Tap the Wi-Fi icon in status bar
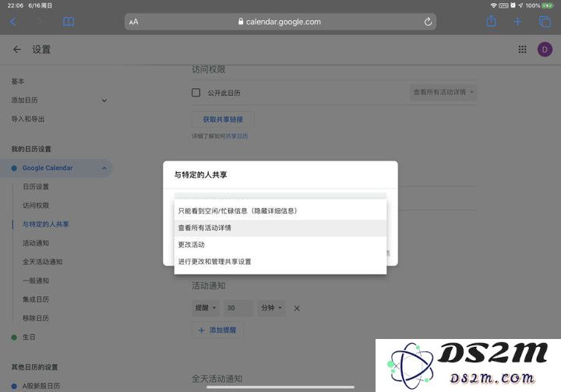Image resolution: width=561 pixels, height=392 pixels. point(494,5)
